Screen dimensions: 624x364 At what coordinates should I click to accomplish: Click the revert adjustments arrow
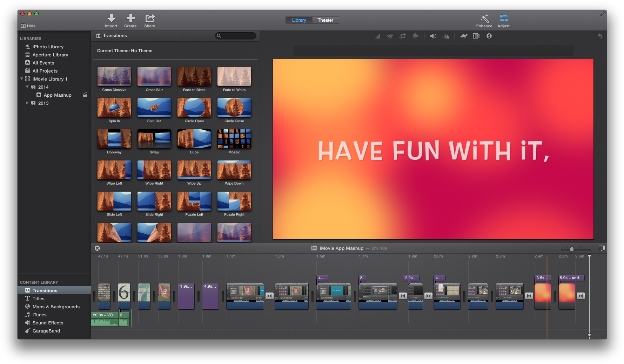pos(600,36)
